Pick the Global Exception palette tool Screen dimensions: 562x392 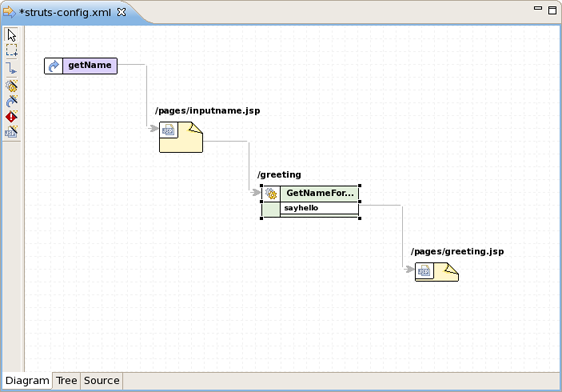11,116
